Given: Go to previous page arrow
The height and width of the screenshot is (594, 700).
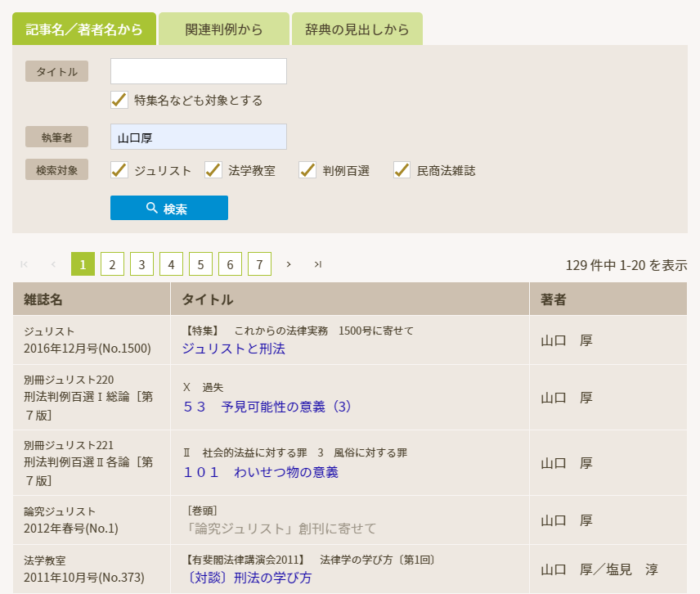Looking at the screenshot, I should (54, 264).
